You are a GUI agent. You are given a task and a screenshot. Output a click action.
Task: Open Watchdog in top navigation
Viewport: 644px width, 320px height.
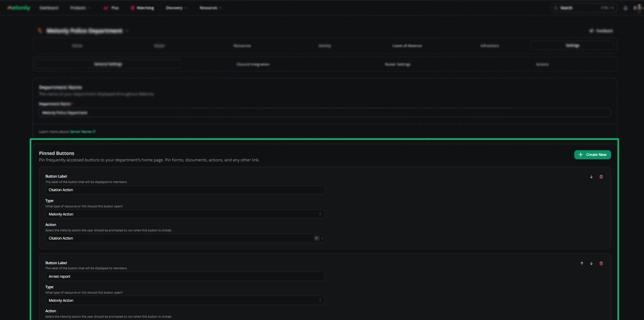(x=143, y=8)
